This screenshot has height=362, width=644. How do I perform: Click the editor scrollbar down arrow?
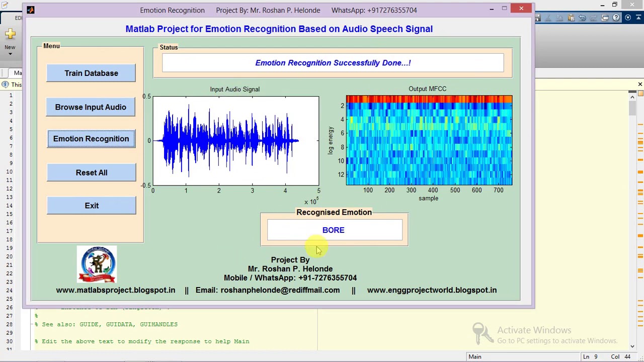point(632,346)
